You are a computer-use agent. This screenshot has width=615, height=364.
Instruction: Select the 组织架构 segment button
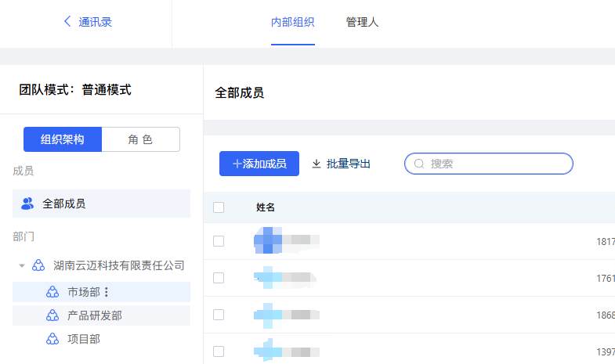[x=63, y=139]
